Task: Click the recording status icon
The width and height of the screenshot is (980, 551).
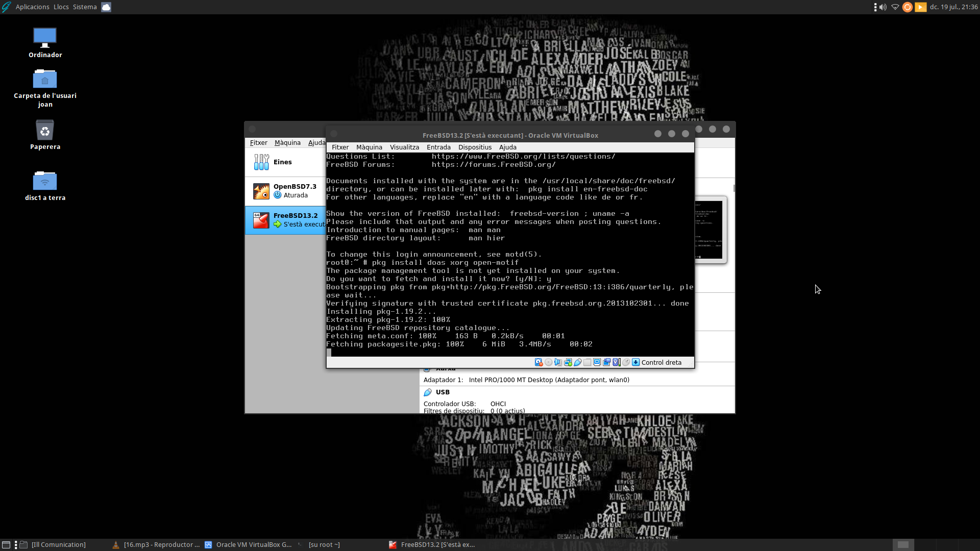Action: [x=606, y=362]
